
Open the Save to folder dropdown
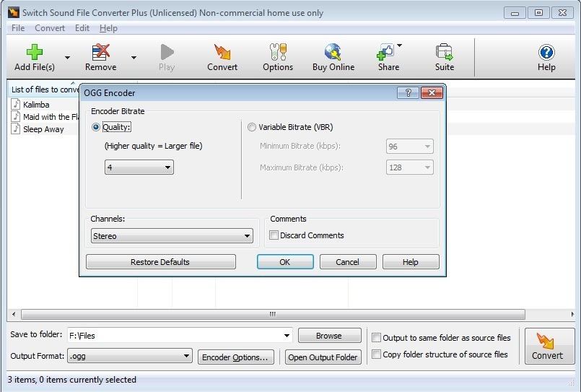287,336
